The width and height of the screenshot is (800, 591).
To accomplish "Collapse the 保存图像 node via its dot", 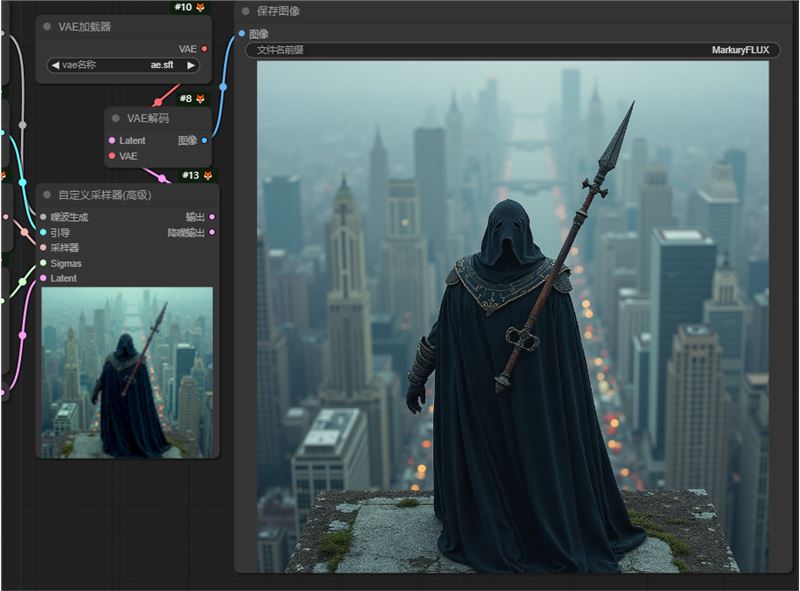I will (x=245, y=11).
